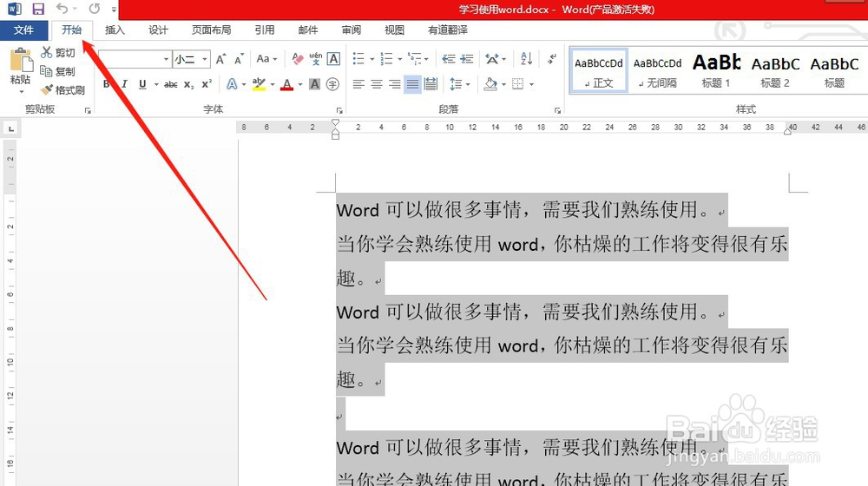The height and width of the screenshot is (486, 868).
Task: Open the borders dropdown arrow
Action: point(531,85)
